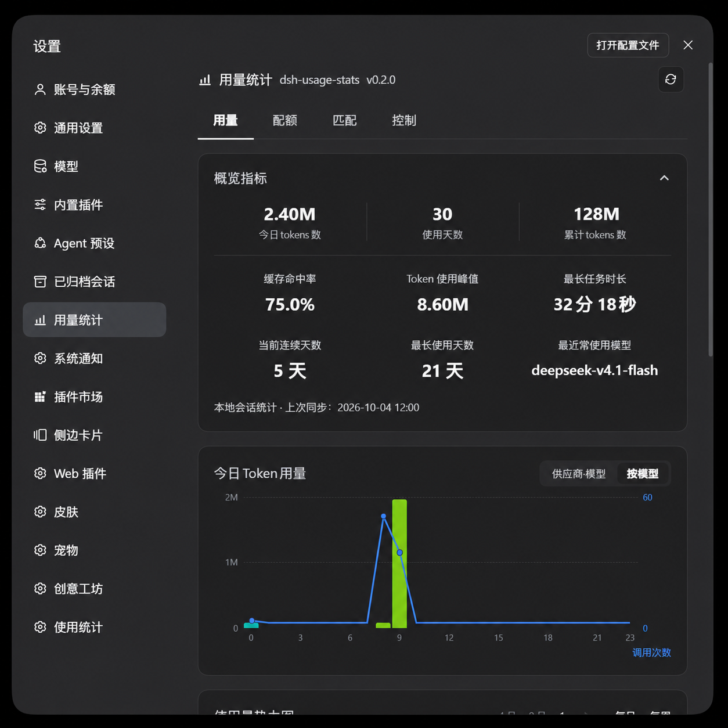Image resolution: width=728 pixels, height=728 pixels.
Task: Select the 按模型 chart grouping
Action: coord(643,474)
